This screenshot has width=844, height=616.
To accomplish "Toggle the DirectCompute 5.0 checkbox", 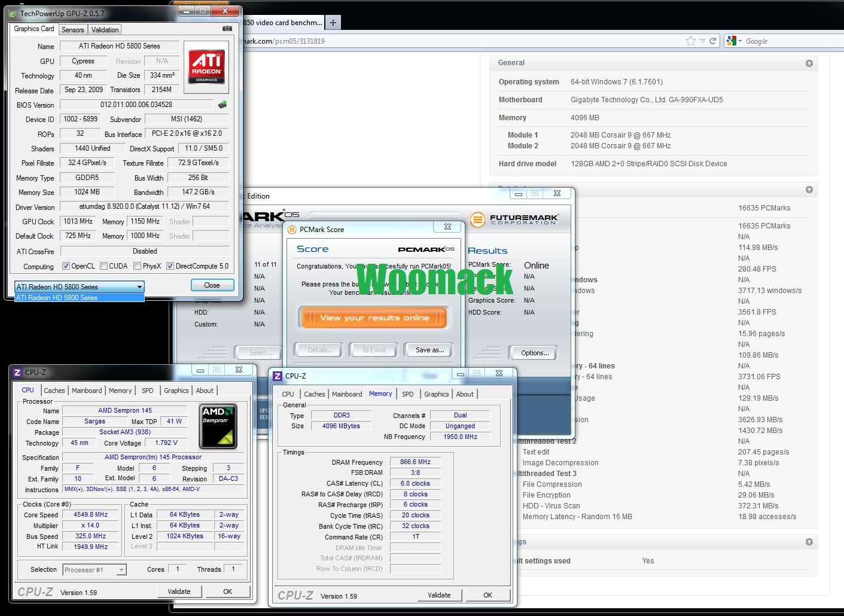I will pyautogui.click(x=170, y=266).
